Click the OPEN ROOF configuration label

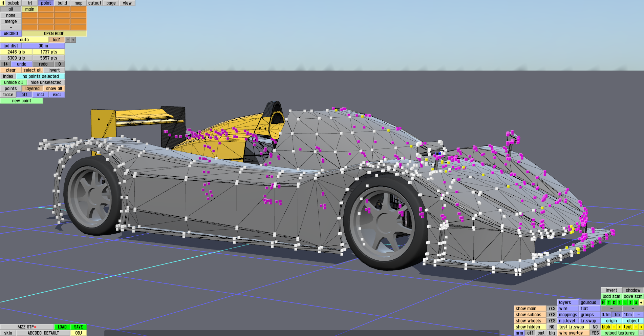pyautogui.click(x=54, y=34)
